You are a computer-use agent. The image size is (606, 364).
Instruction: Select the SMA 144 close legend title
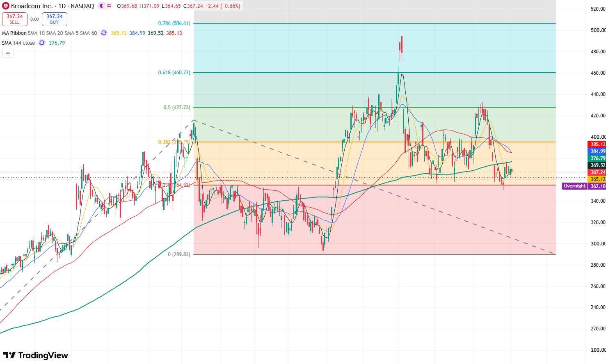[18, 43]
